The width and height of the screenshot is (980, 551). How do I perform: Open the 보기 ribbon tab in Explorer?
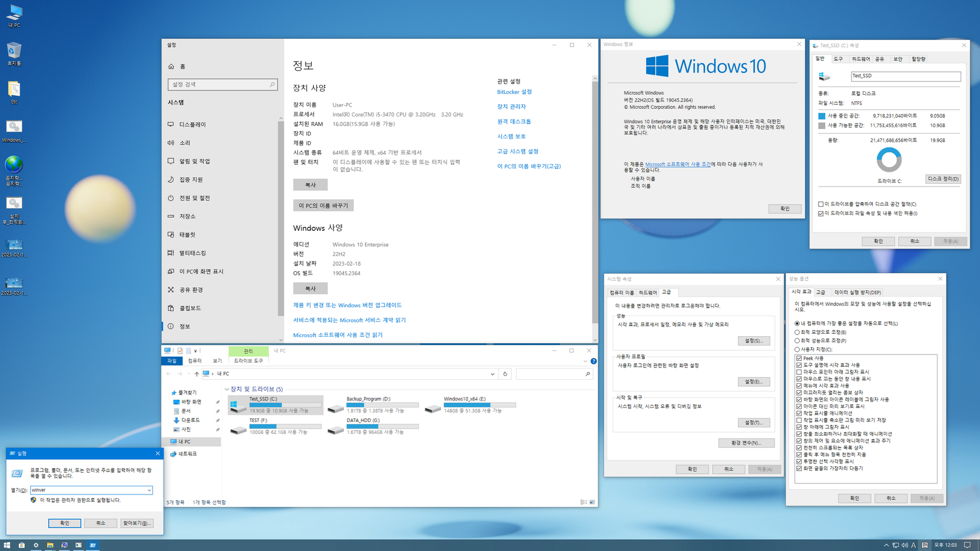tap(217, 361)
